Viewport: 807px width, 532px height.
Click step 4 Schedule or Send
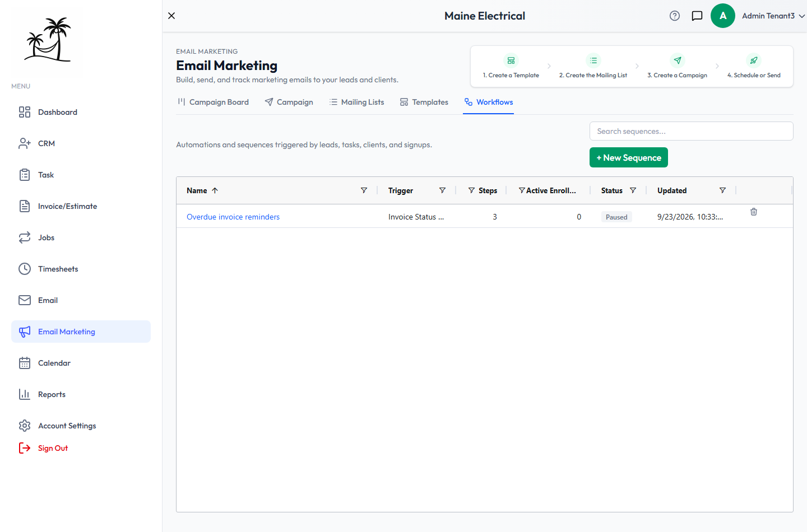pyautogui.click(x=754, y=67)
